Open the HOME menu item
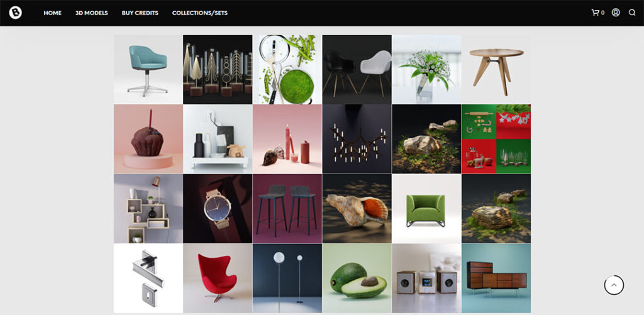The height and width of the screenshot is (315, 644). tap(53, 13)
